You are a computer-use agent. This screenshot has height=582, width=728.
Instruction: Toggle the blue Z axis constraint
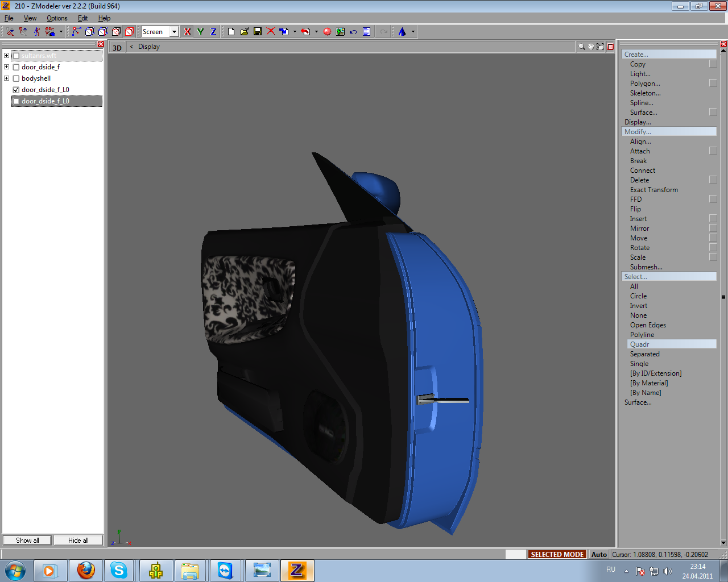coord(213,32)
